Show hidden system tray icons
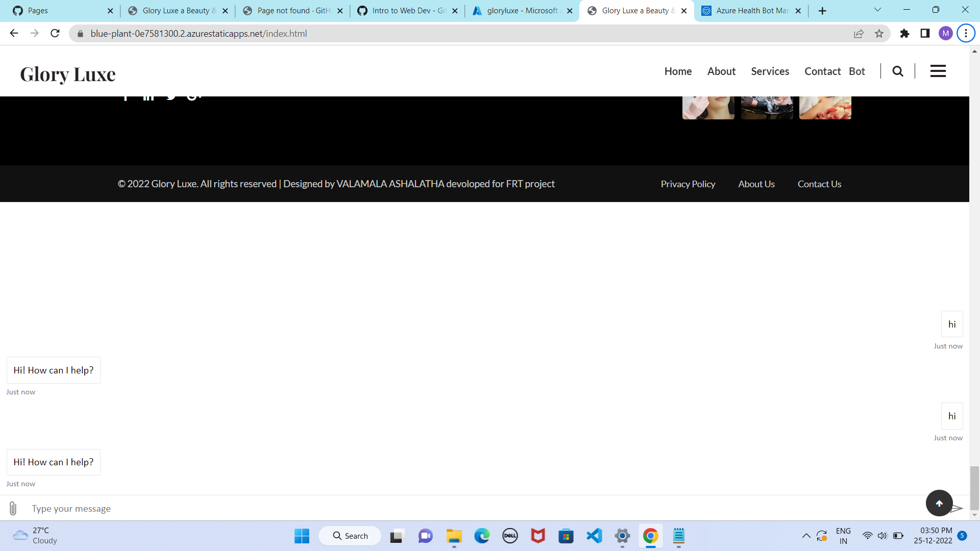Viewport: 980px width, 551px height. coord(806,536)
